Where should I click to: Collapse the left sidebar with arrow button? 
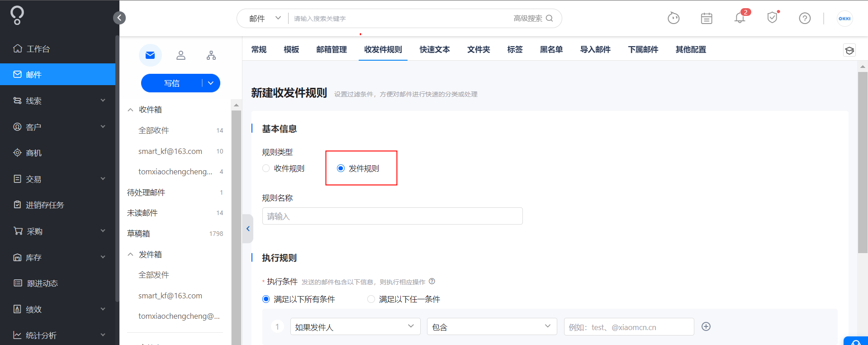click(x=119, y=18)
